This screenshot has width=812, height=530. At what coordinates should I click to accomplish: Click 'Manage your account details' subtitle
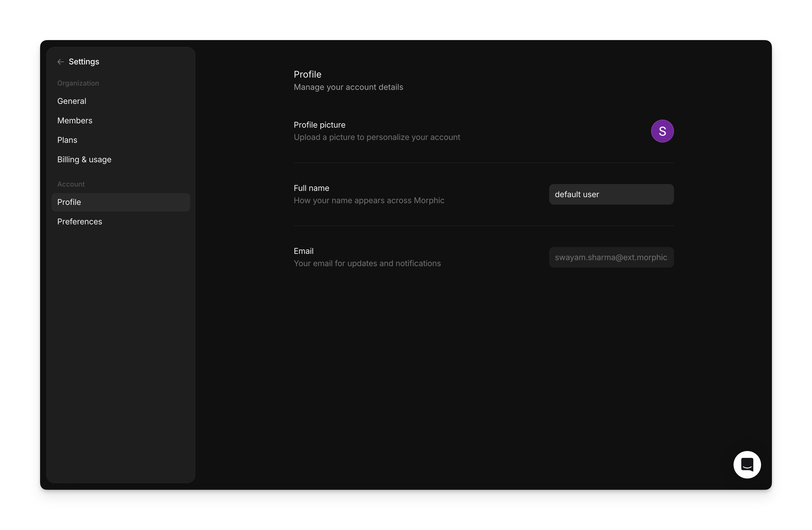point(348,87)
